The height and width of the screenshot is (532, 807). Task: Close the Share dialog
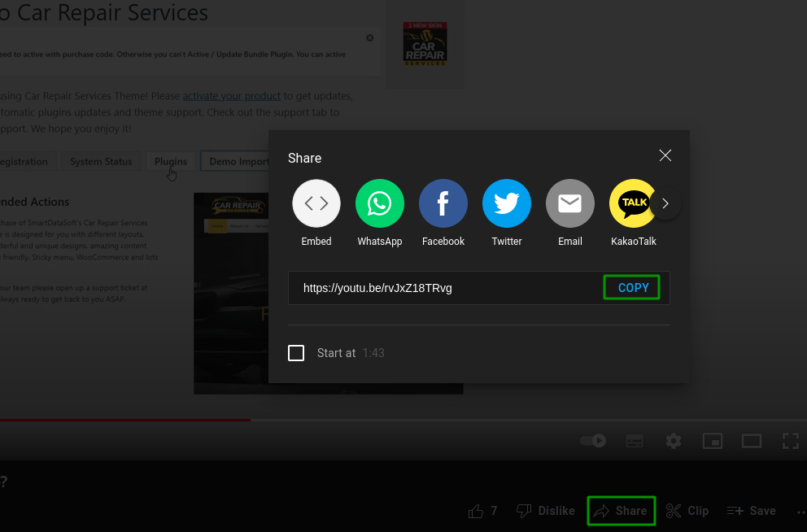[x=665, y=155]
